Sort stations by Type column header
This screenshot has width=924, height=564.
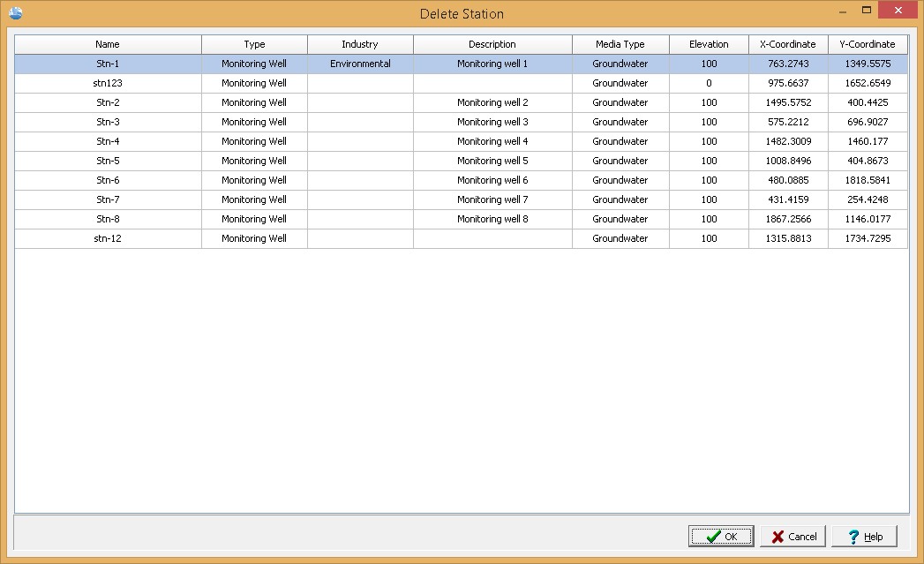tap(254, 44)
